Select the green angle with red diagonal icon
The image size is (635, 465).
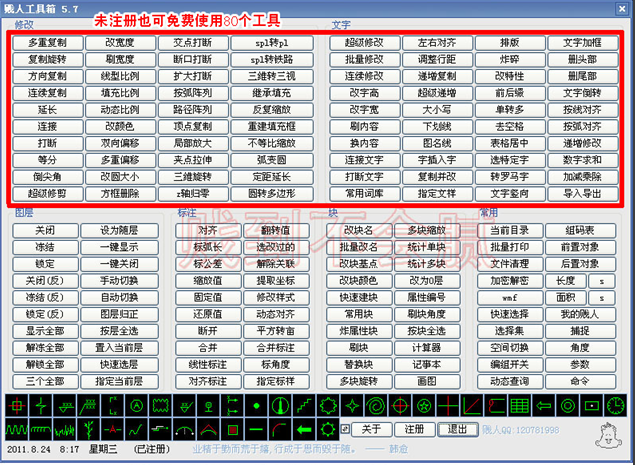pos(472,405)
